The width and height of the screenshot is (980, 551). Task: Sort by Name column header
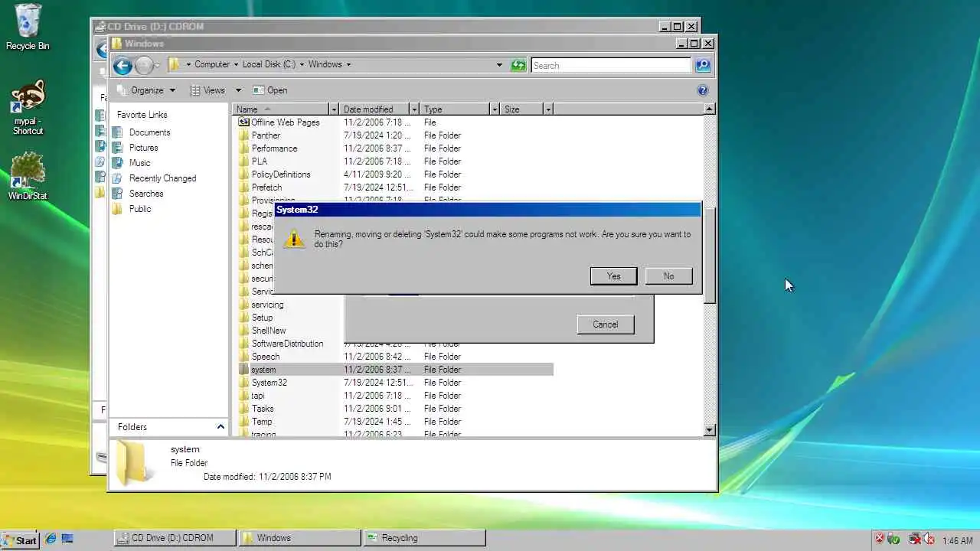(280, 109)
